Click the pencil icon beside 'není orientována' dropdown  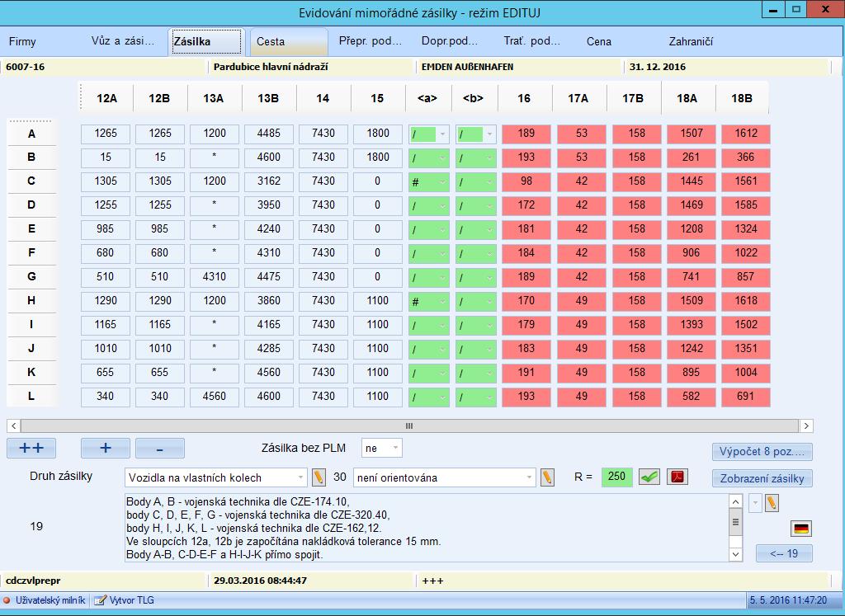point(547,477)
